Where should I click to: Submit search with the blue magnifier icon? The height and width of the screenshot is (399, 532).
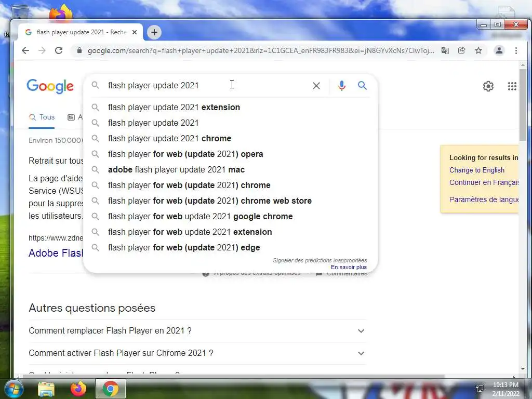pyautogui.click(x=362, y=86)
